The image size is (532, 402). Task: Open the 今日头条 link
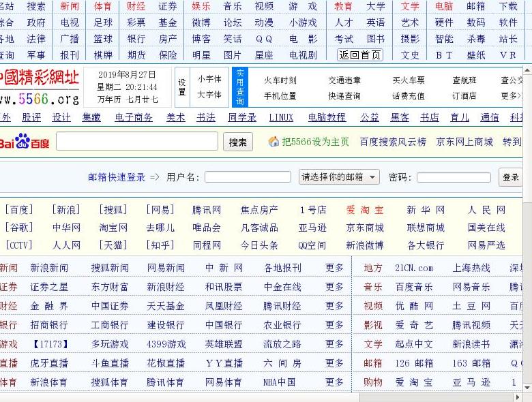(x=259, y=245)
